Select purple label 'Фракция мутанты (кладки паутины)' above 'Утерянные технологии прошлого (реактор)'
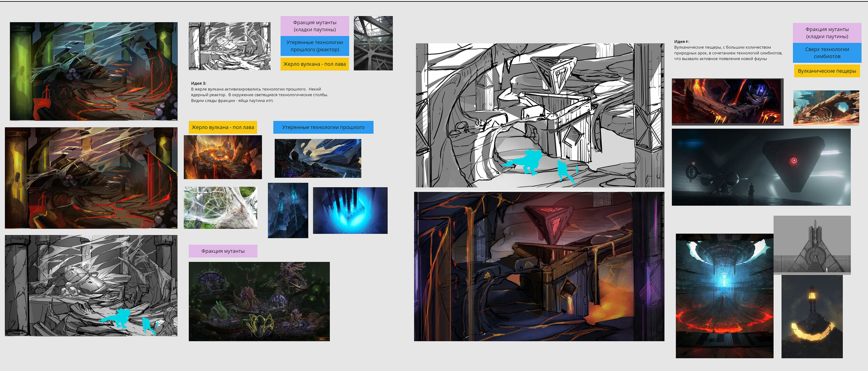The width and height of the screenshot is (868, 371). (315, 26)
